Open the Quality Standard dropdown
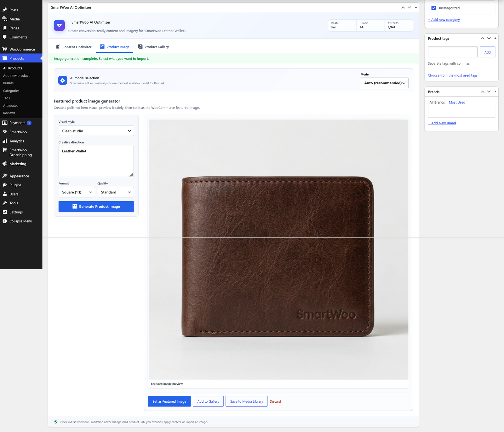This screenshot has height=432, width=504. click(116, 192)
